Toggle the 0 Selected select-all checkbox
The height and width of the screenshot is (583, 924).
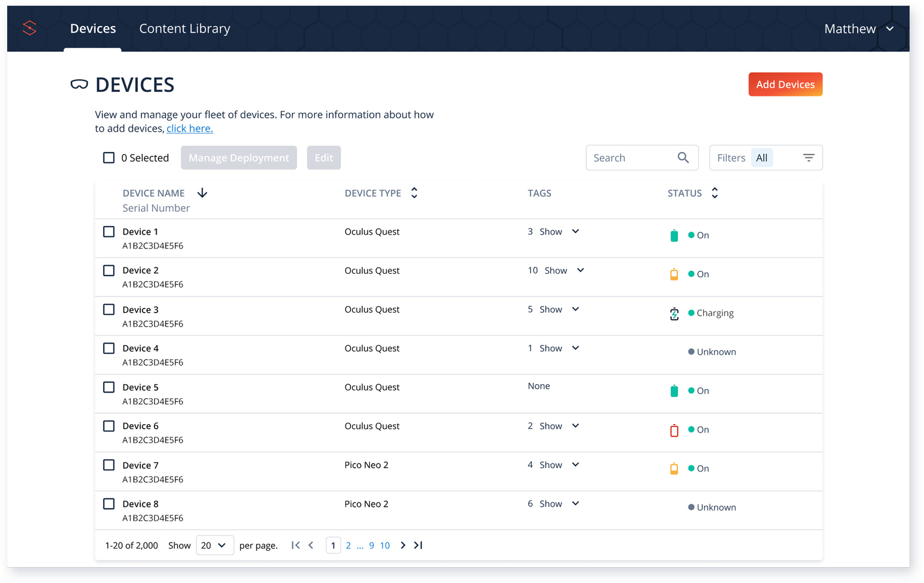point(109,158)
